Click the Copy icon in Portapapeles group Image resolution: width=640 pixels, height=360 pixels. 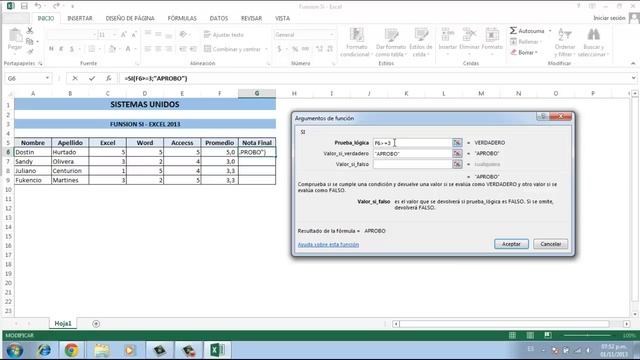30,41
